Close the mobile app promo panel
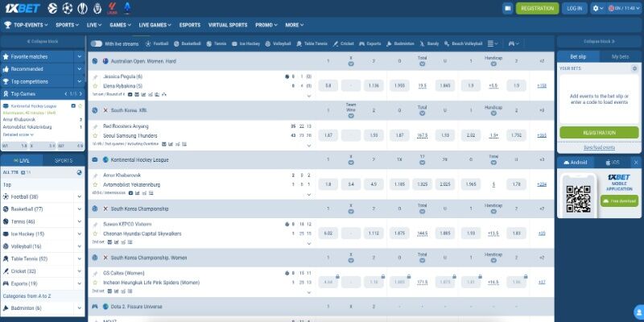The height and width of the screenshot is (322, 644). click(x=636, y=163)
